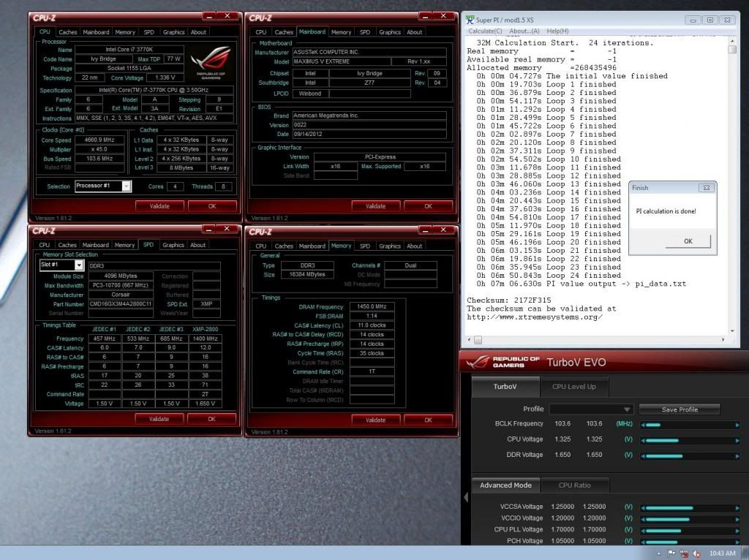Open Slot #1 memory slot dropdown

(x=79, y=265)
